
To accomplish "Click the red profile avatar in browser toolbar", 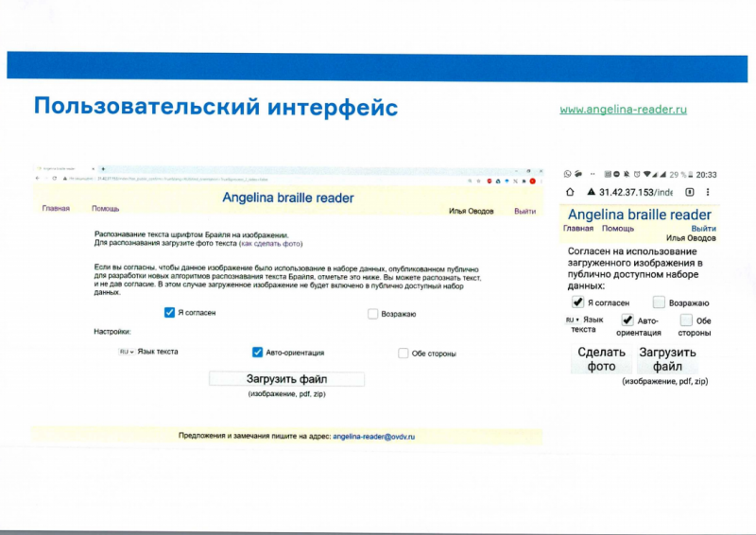I will coord(533,179).
